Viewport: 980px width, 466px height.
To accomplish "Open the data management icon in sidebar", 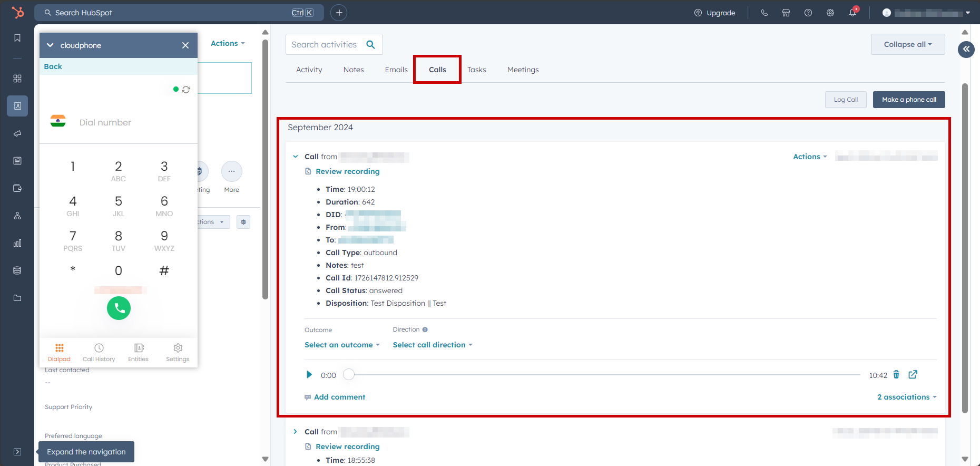I will (x=17, y=270).
